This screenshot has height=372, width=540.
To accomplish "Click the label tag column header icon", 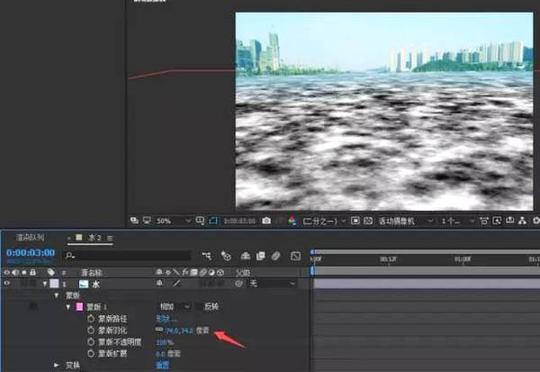I will click(51, 272).
